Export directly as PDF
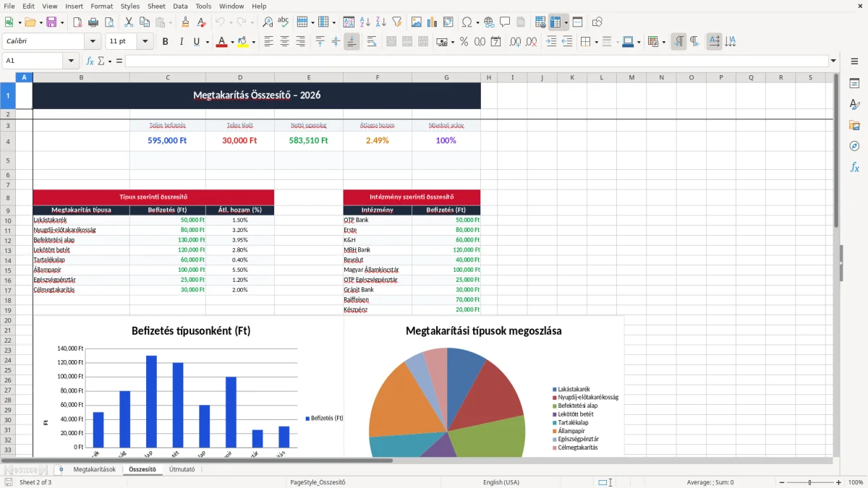Screen dimensions: 868x488 point(77,22)
